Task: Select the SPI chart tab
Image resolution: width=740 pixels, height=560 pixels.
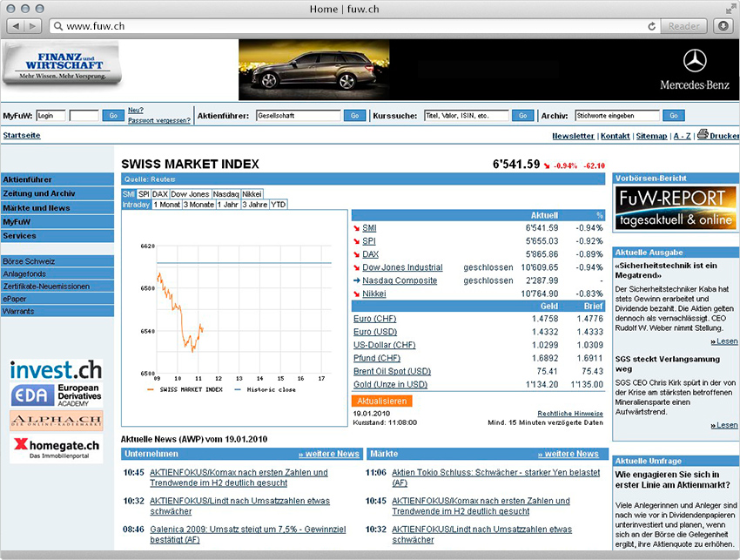Action: tap(144, 194)
